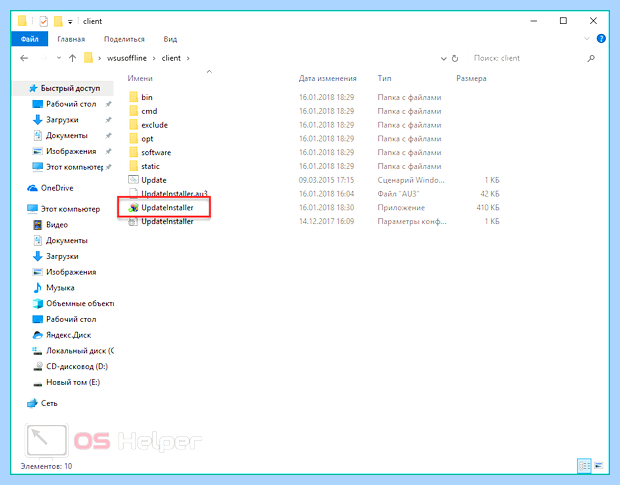Open Explorer help question icon
The image size is (620, 485).
601,39
